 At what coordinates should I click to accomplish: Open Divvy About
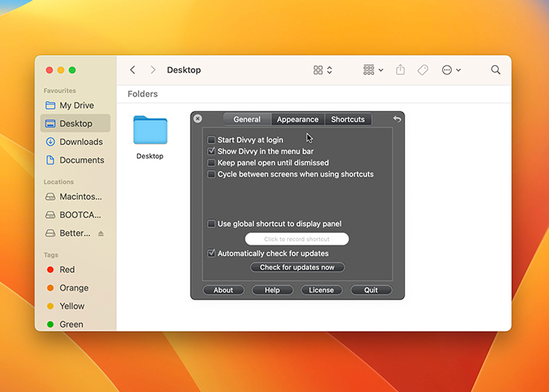coord(224,290)
